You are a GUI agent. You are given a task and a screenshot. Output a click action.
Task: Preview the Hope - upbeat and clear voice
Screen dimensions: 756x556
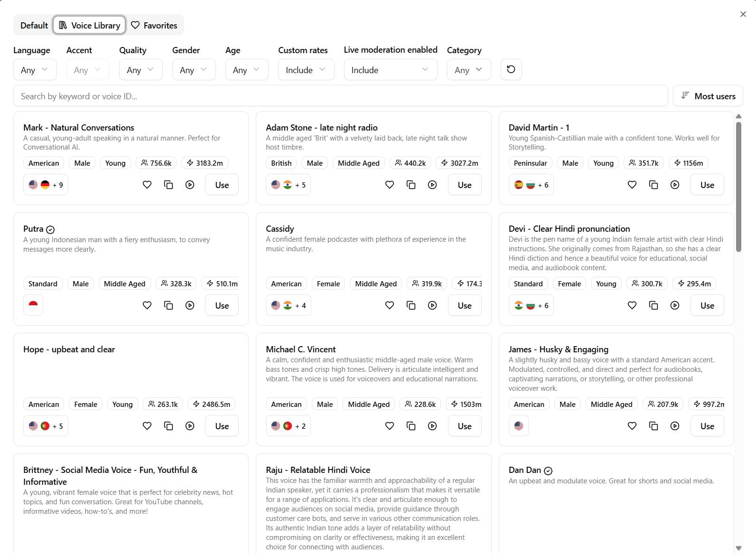pyautogui.click(x=190, y=426)
